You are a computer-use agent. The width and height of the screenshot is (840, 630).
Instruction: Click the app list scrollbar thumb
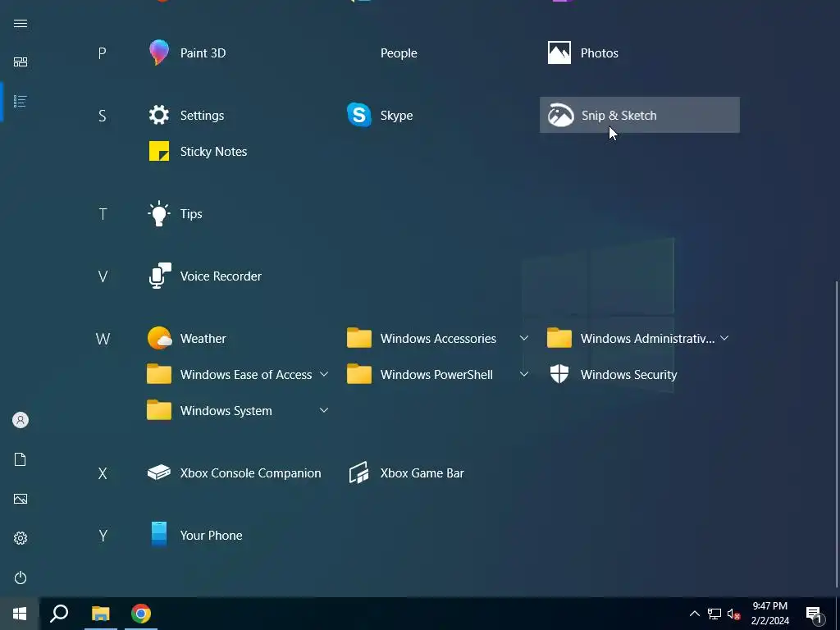[838, 433]
